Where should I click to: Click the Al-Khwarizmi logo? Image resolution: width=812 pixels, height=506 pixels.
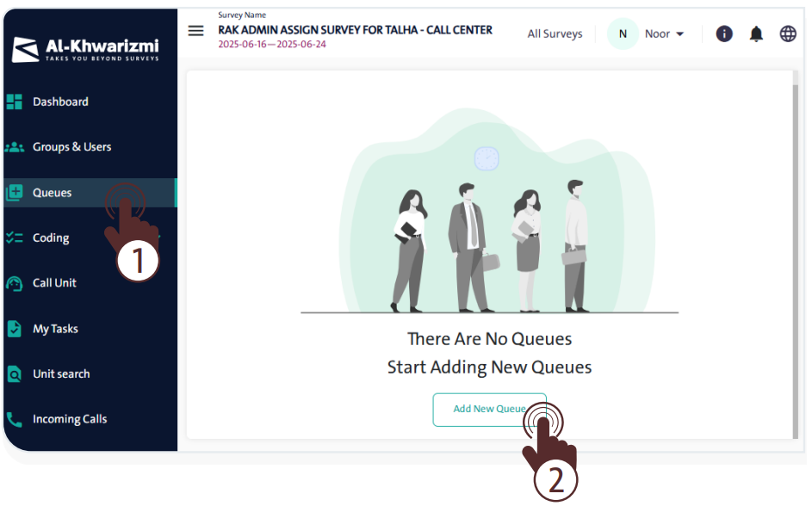point(86,49)
